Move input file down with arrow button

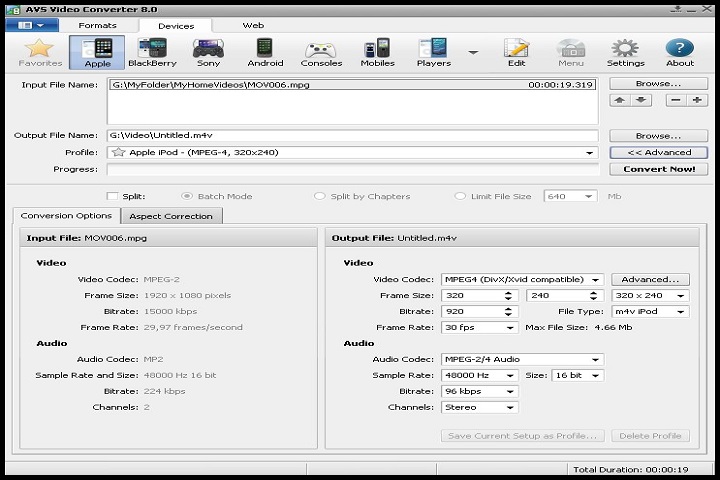tap(641, 100)
